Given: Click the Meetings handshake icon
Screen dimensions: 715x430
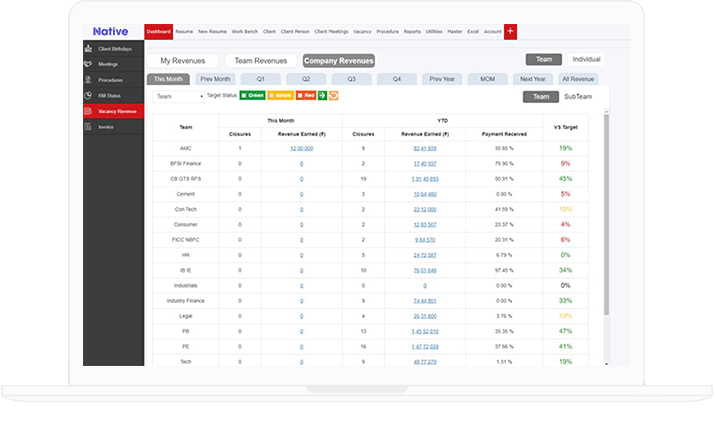Looking at the screenshot, I should 88,64.
